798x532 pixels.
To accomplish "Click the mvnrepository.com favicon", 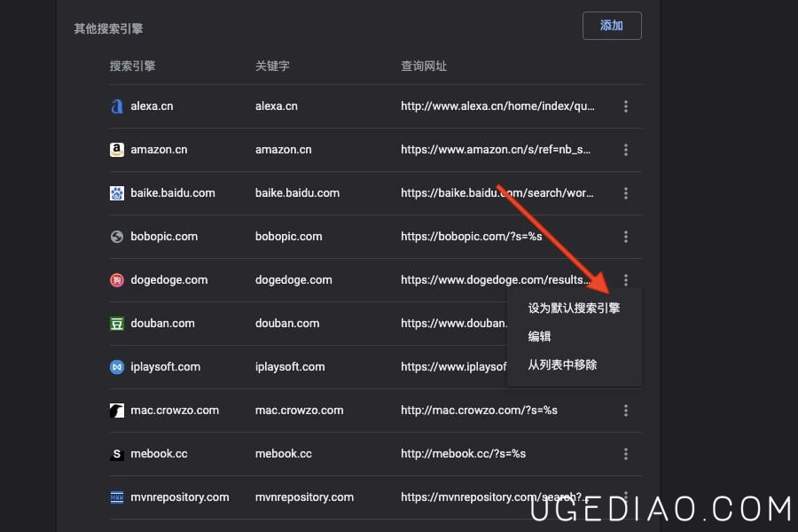I will coord(117,497).
